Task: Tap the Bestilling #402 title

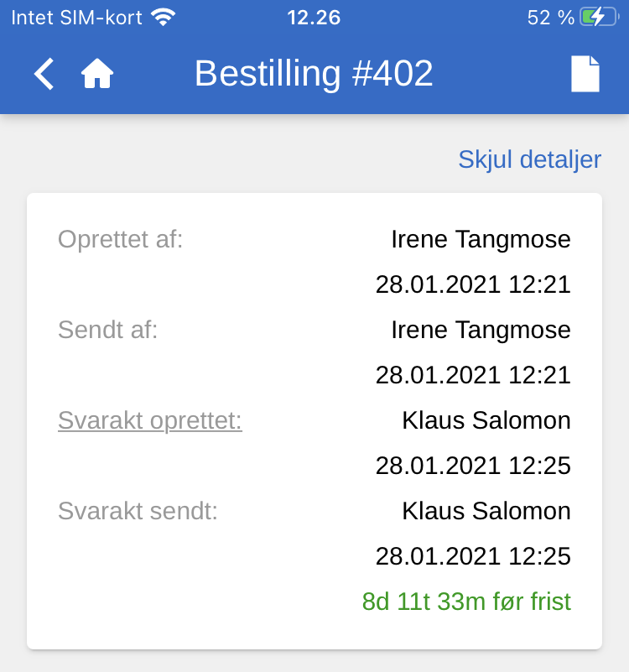Action: [314, 74]
